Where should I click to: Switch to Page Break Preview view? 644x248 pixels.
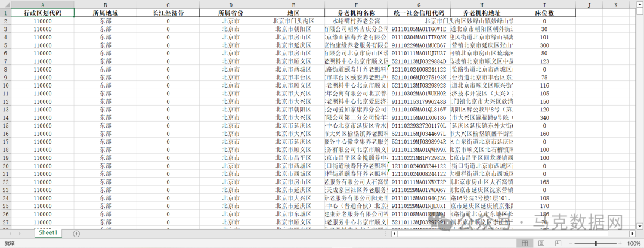point(558,243)
